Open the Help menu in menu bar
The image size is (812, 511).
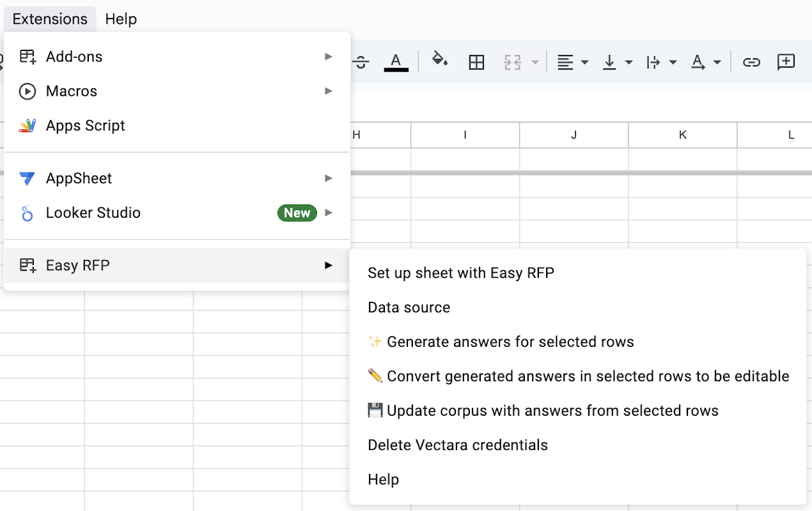[x=121, y=19]
